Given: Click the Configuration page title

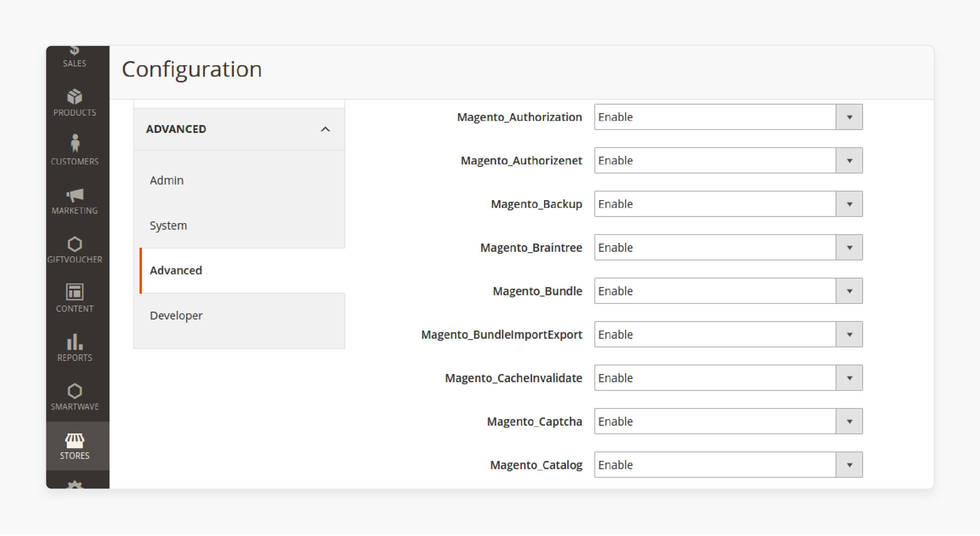Looking at the screenshot, I should coord(192,69).
